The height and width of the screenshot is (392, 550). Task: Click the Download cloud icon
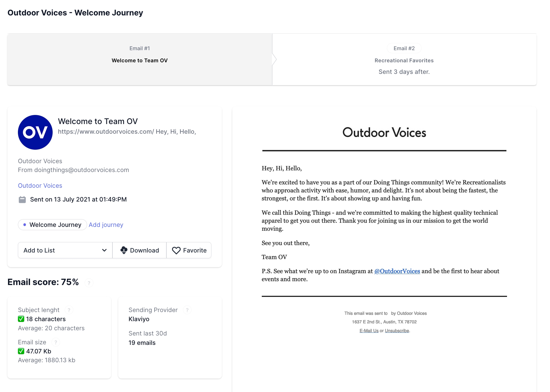click(124, 250)
